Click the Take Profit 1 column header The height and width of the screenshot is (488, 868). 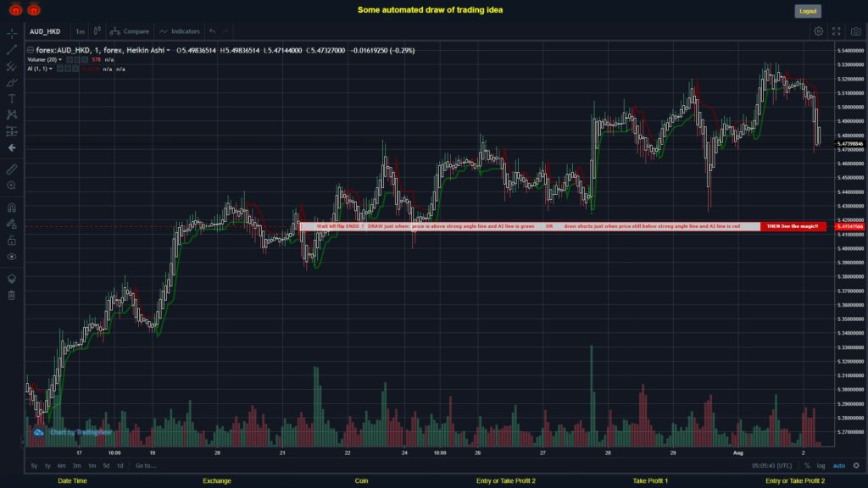pyautogui.click(x=650, y=481)
